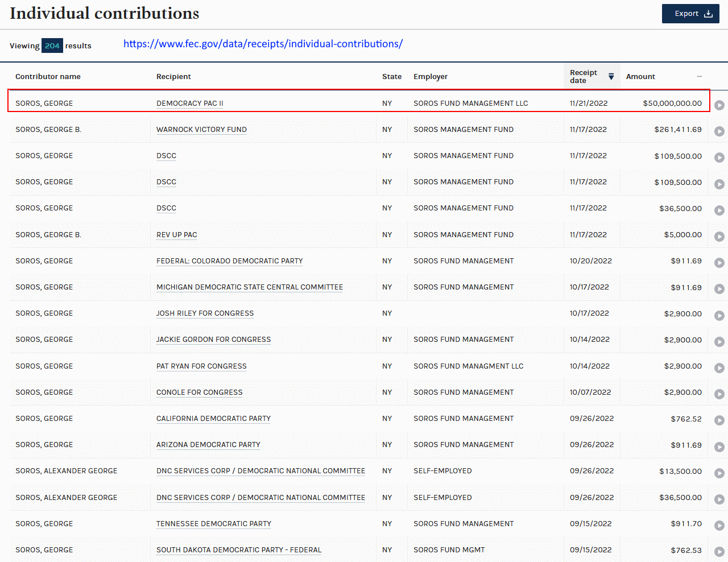Click employer SOROS FUND MGMT cell
Screen dimensions: 728x562
[449, 550]
